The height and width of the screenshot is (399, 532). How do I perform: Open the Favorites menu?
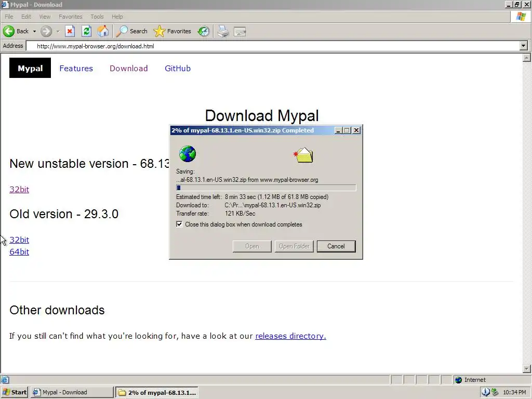tap(70, 17)
